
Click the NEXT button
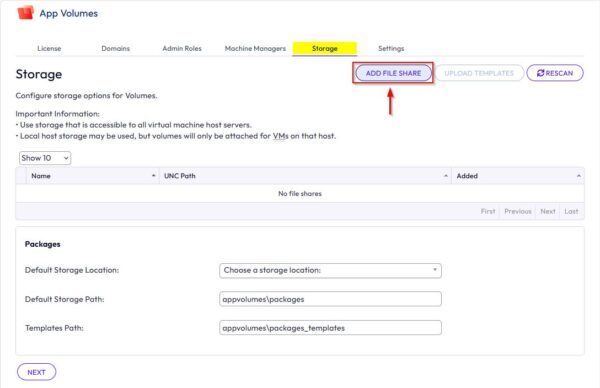pos(36,372)
